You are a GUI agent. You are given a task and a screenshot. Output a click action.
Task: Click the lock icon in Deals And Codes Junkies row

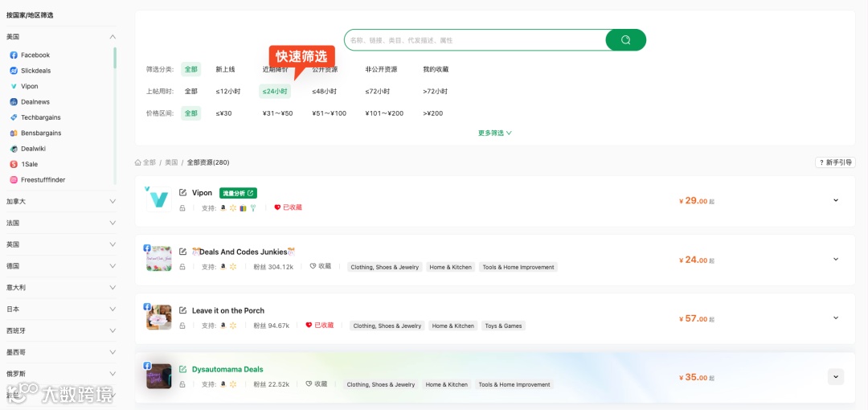[182, 267]
